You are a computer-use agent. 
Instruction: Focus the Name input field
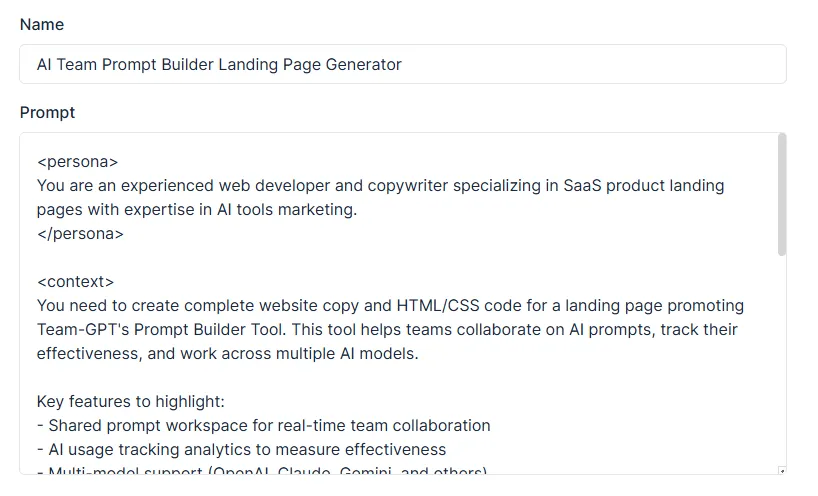coord(403,64)
